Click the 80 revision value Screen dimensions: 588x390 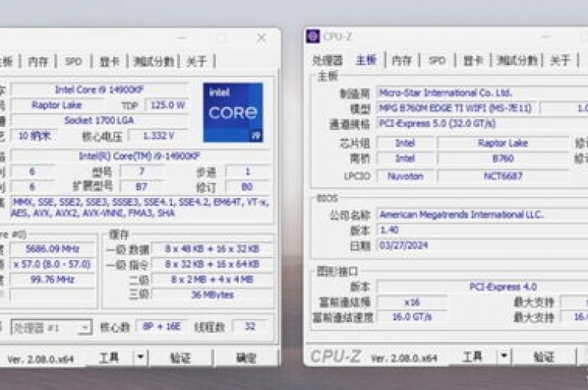coord(247,187)
